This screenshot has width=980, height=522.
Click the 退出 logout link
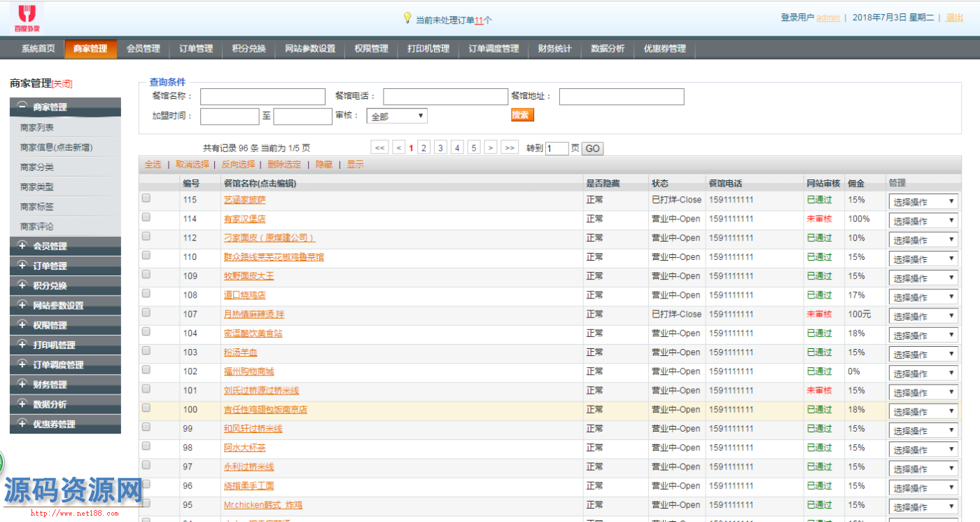[955, 18]
